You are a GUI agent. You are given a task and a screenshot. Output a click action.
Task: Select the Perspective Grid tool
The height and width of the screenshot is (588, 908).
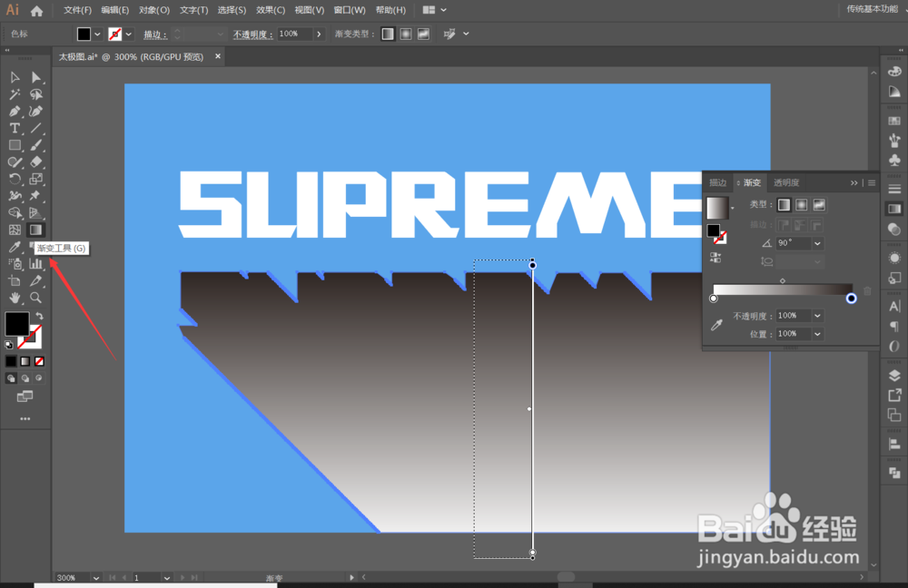pos(36,212)
